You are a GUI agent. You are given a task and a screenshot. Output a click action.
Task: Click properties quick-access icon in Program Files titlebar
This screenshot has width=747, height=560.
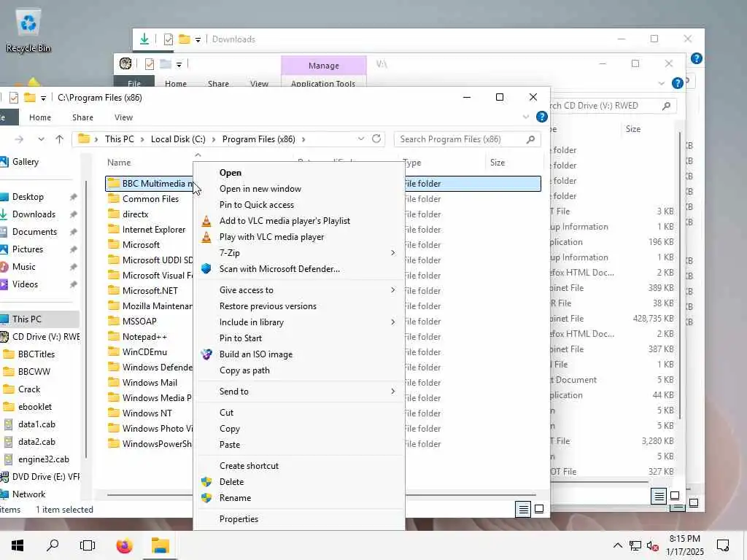click(13, 98)
